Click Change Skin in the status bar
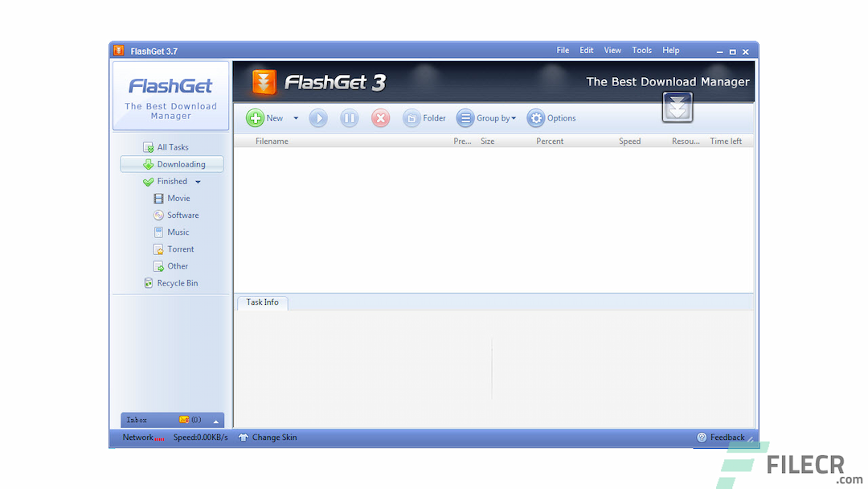 click(272, 437)
